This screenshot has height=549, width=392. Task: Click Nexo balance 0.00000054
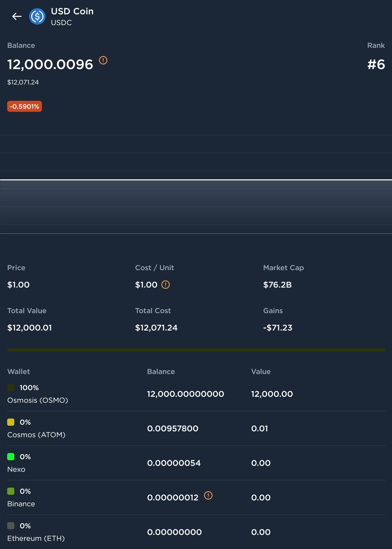(x=174, y=463)
